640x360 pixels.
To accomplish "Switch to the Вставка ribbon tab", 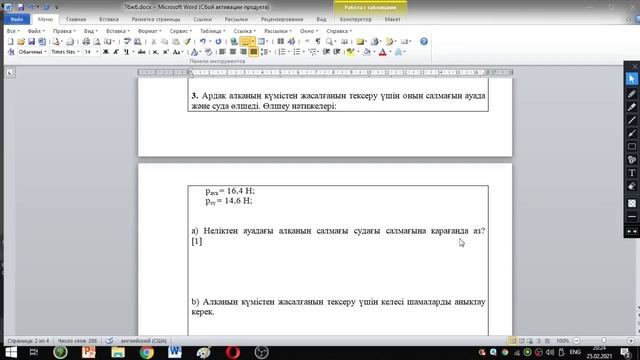I will click(109, 19).
